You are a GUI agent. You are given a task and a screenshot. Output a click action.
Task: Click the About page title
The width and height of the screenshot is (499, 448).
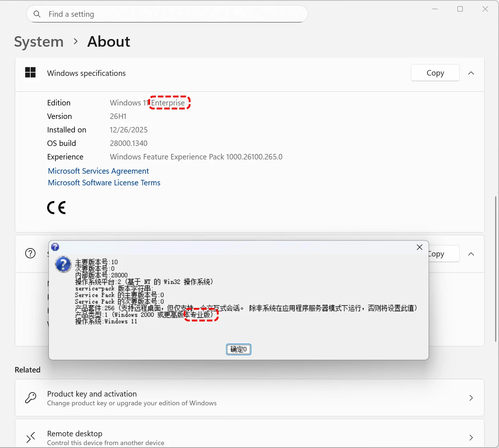point(109,42)
